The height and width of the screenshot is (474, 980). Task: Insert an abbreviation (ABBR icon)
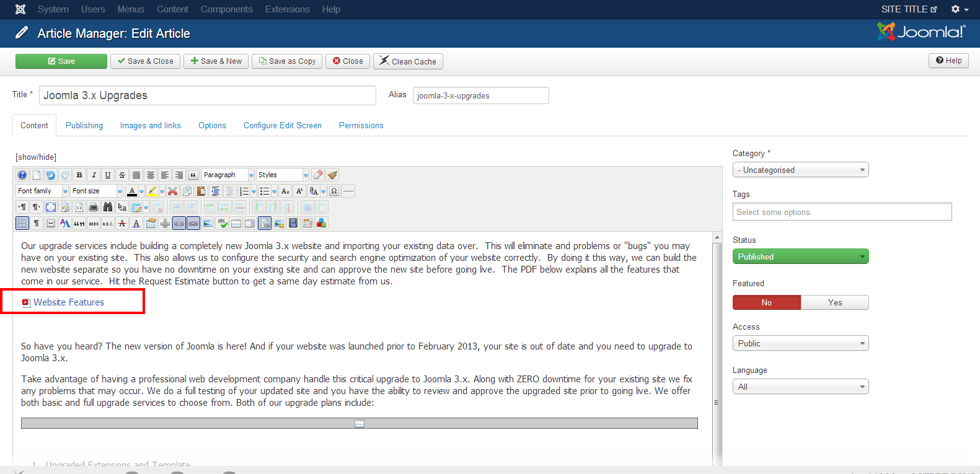(94, 223)
